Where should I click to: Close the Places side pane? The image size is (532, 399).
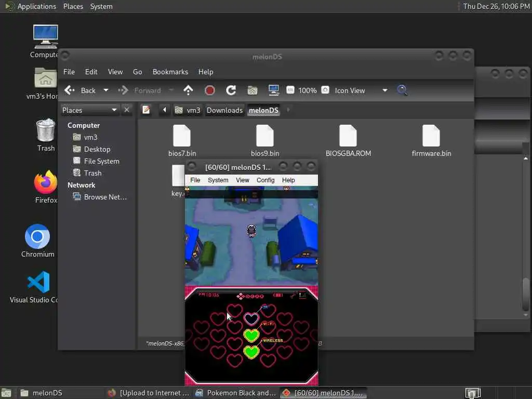click(x=127, y=110)
